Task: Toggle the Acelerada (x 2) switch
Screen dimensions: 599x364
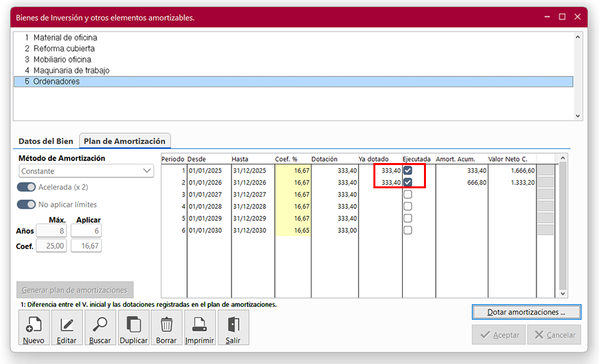Action: [26, 187]
